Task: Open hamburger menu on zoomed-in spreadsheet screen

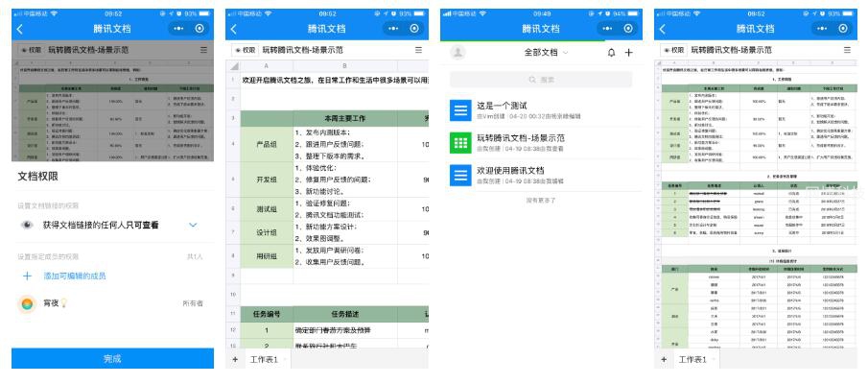Action: (x=418, y=50)
